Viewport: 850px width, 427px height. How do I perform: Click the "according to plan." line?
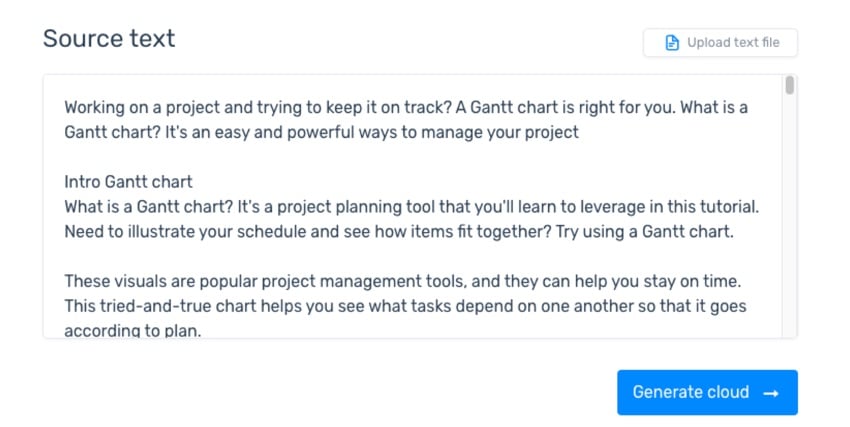133,330
